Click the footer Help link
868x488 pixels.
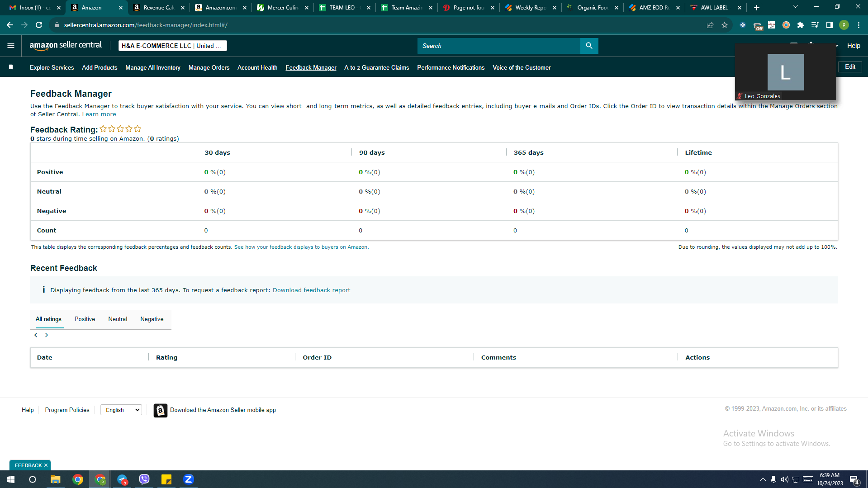[28, 410]
